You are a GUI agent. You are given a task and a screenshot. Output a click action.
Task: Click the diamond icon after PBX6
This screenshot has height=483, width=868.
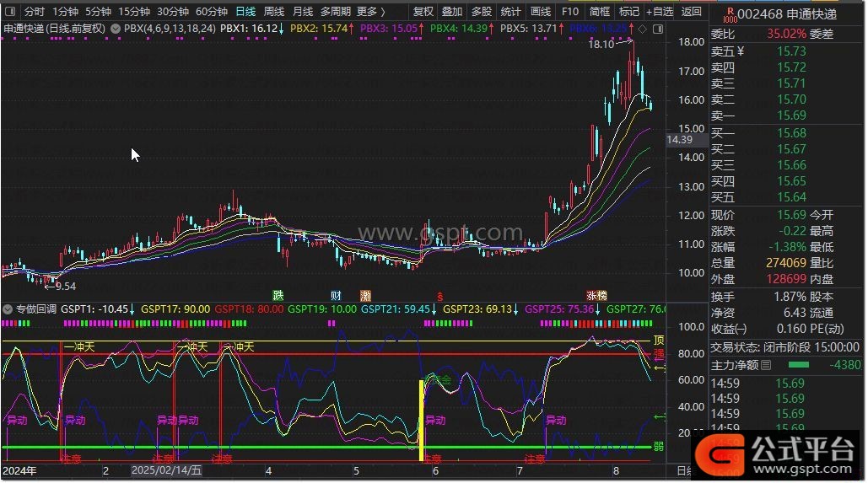coord(643,29)
